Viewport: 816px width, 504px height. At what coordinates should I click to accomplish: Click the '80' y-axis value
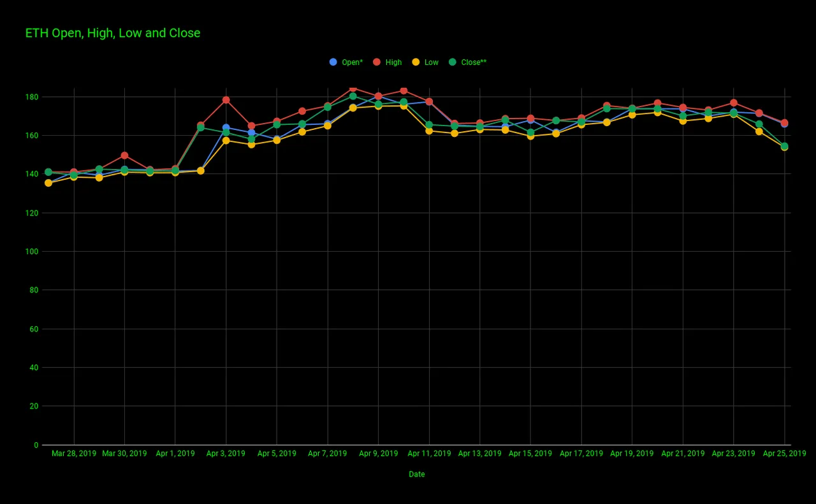34,290
